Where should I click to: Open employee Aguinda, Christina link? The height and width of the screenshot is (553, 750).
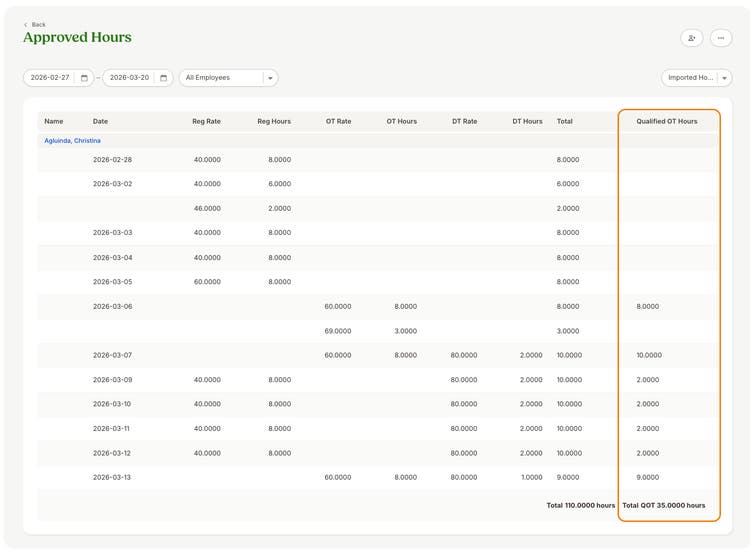72,141
